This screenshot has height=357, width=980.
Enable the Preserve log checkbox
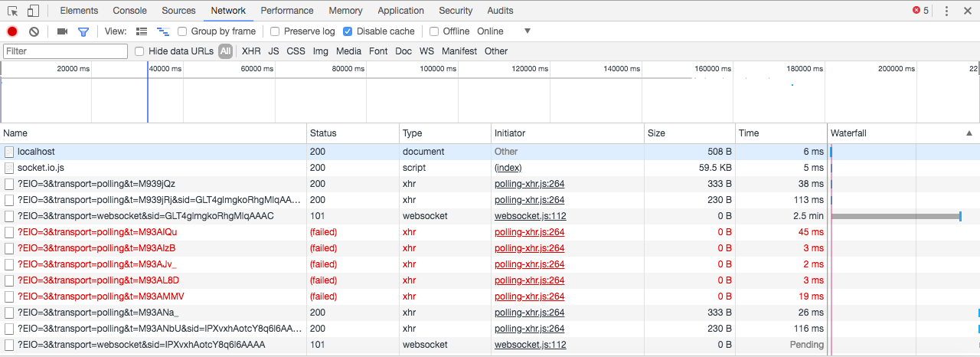click(x=275, y=31)
